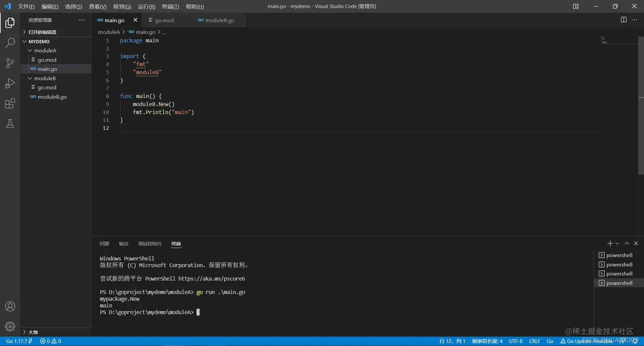Select the third powershell terminal
Screen dimensions: 644x346
pyautogui.click(x=619, y=274)
